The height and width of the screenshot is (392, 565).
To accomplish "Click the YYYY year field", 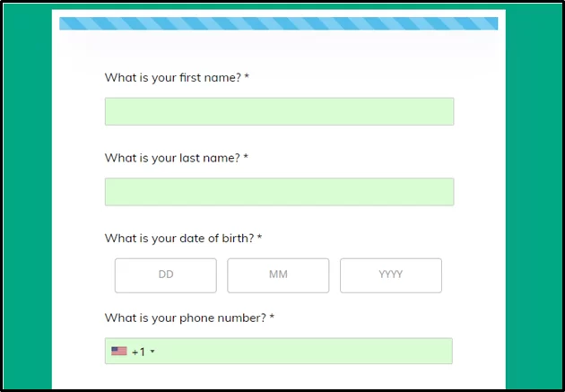I will (x=391, y=275).
